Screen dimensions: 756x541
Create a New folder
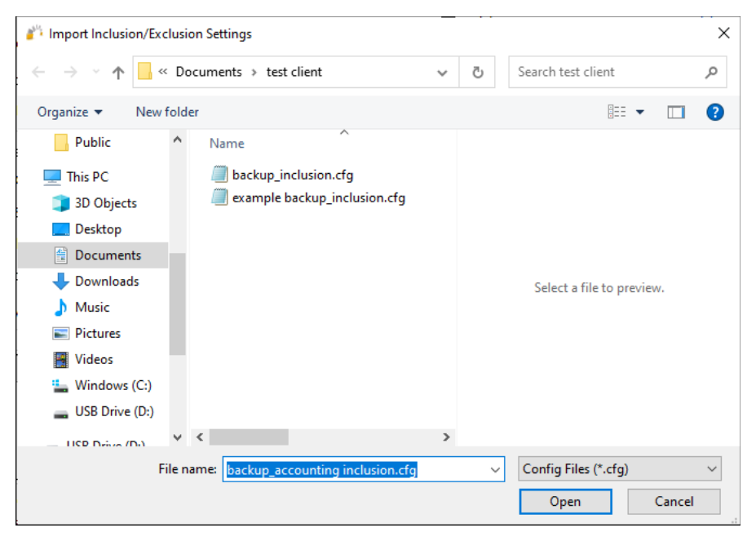tap(167, 112)
